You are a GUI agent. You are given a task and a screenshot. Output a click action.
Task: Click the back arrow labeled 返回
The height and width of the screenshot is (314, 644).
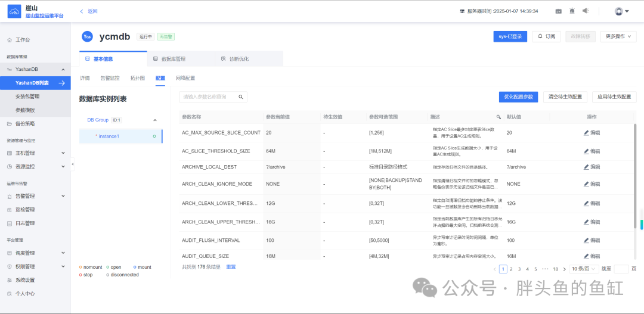pyautogui.click(x=89, y=11)
